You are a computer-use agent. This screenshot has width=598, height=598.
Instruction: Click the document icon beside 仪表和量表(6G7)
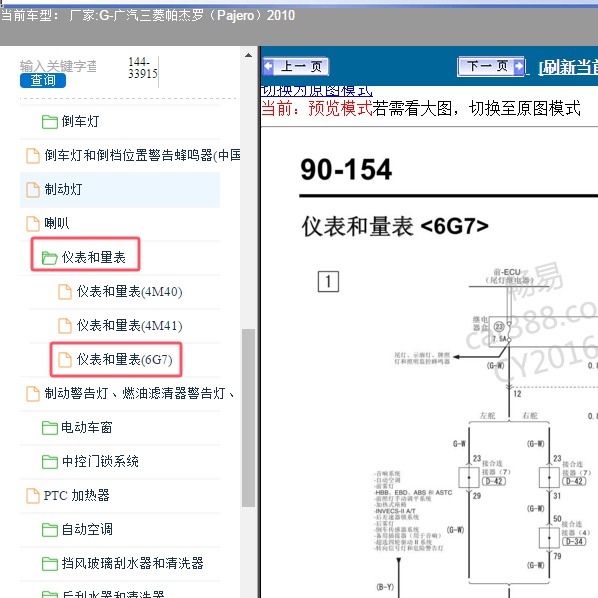click(65, 360)
